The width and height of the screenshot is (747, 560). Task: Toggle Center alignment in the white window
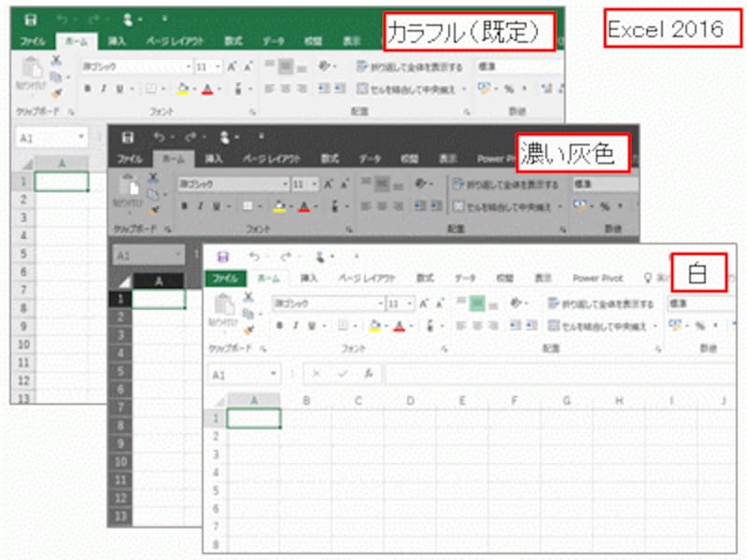coord(477,326)
